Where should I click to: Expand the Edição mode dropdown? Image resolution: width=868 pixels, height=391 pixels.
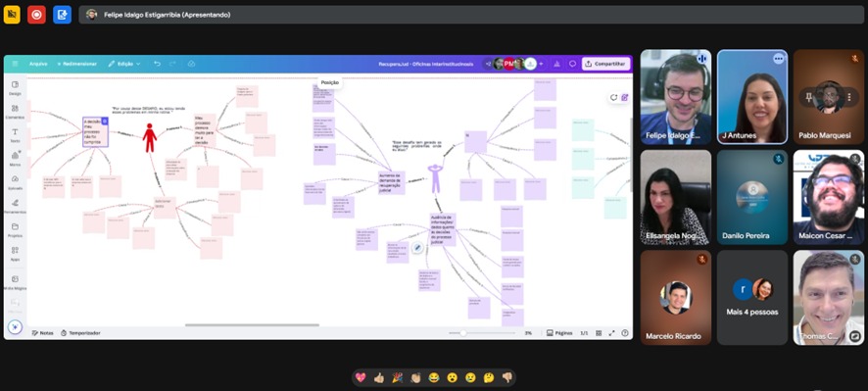124,64
